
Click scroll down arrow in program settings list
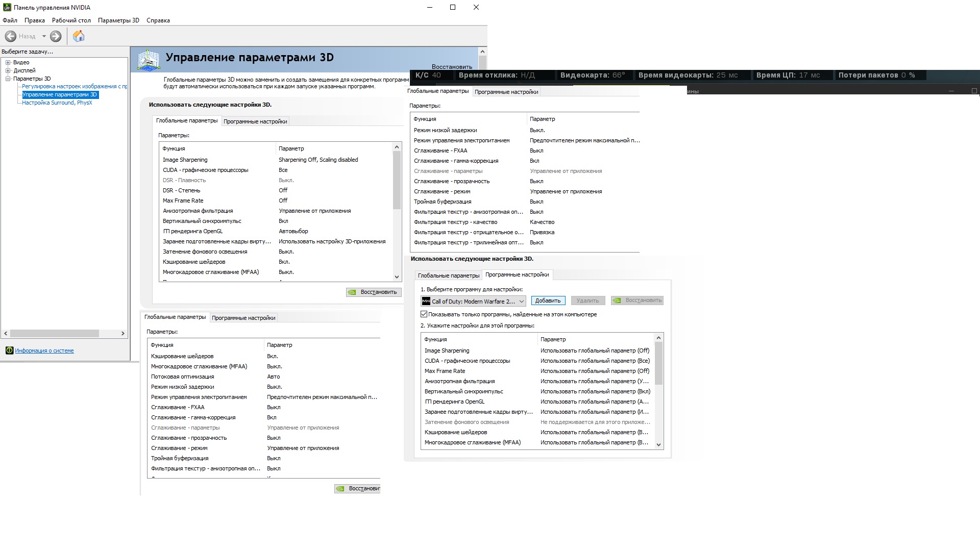(658, 444)
